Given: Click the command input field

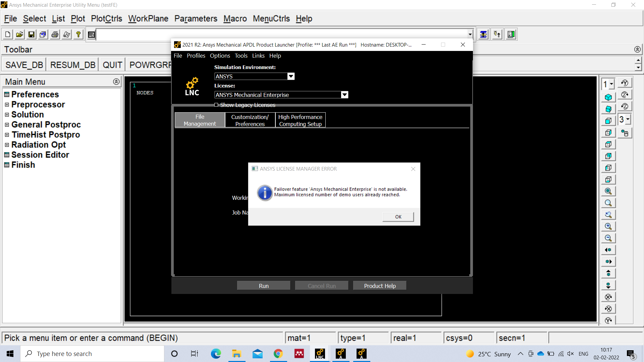Looking at the screenshot, I should pos(281,35).
